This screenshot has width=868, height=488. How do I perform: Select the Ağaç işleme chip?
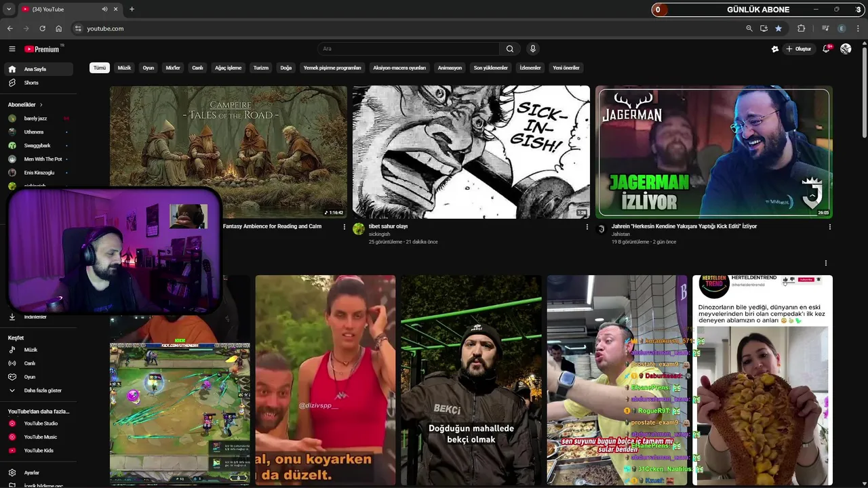[228, 68]
